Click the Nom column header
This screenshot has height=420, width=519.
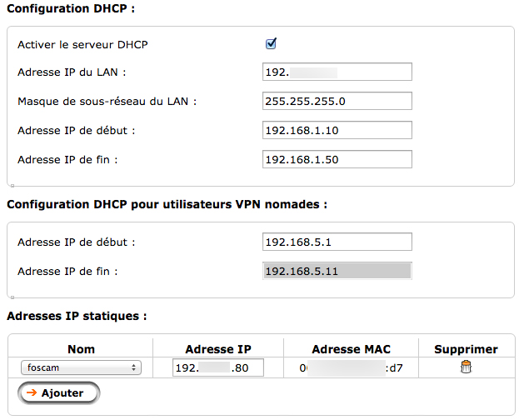pos(81,349)
